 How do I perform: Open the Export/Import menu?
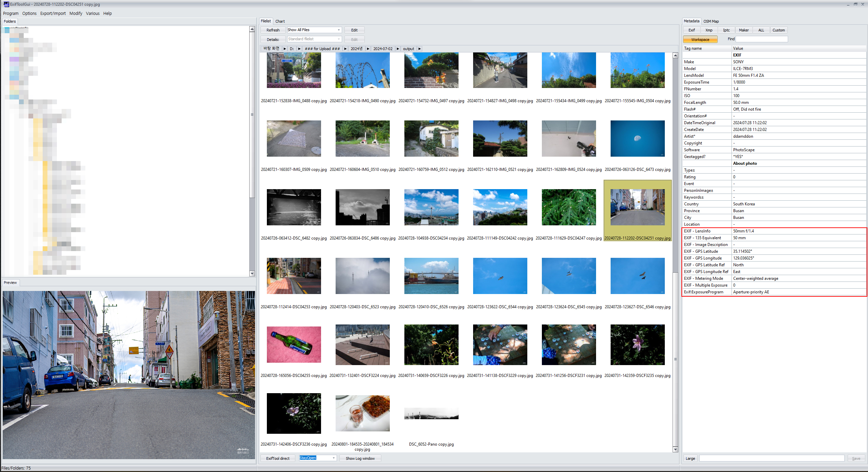53,14
